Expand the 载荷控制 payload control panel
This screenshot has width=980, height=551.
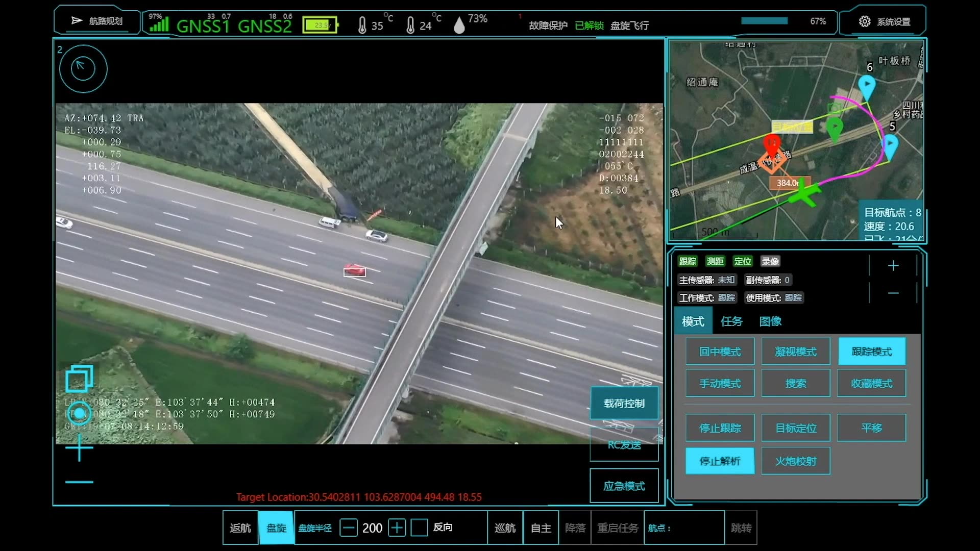(624, 404)
